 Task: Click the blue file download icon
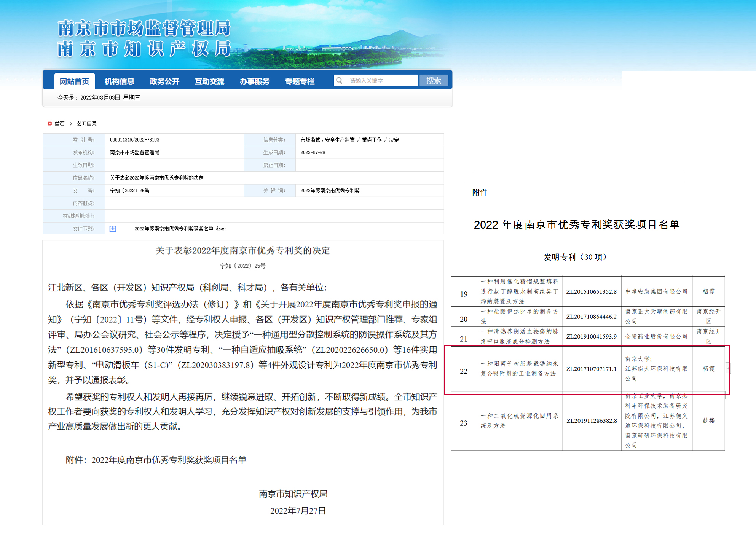113,229
